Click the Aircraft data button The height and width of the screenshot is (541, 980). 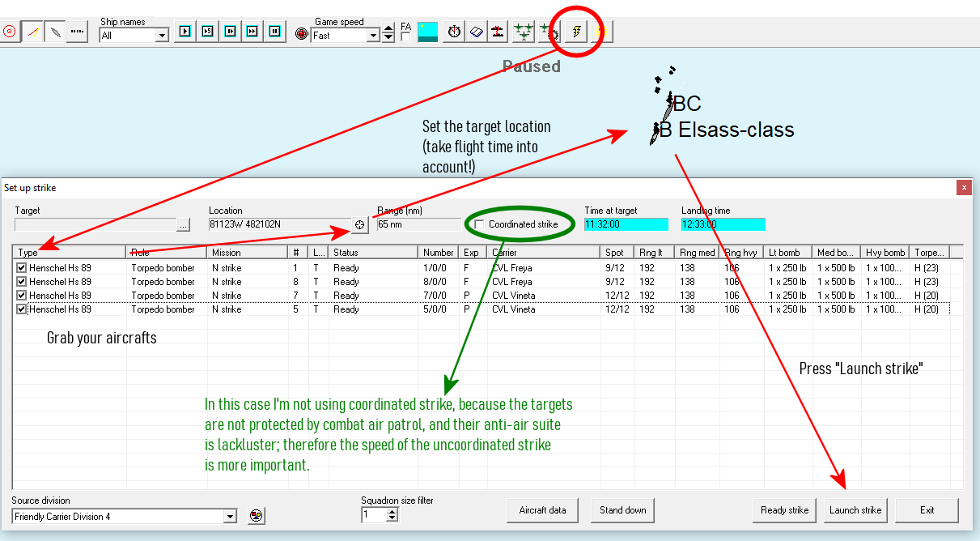click(x=542, y=510)
